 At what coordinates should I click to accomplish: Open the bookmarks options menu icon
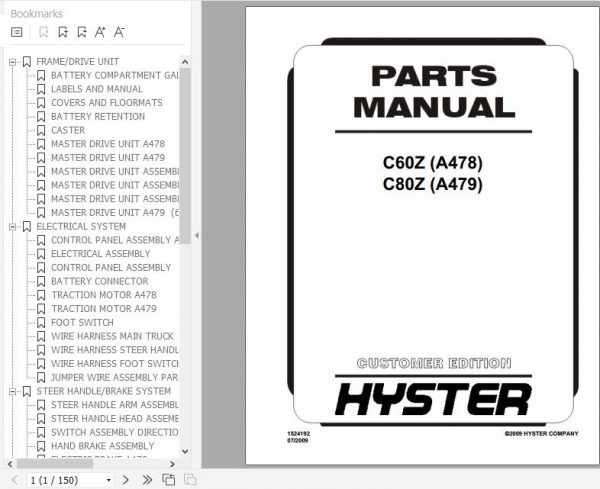tap(16, 32)
